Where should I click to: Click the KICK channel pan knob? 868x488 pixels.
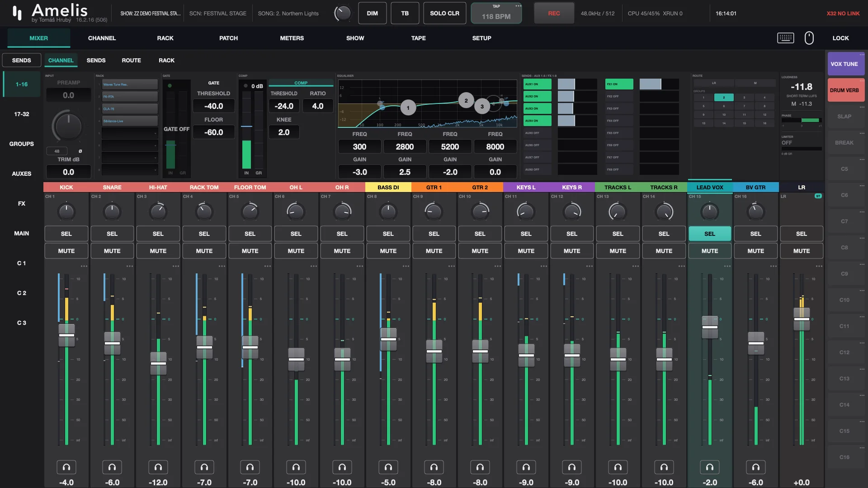point(66,211)
